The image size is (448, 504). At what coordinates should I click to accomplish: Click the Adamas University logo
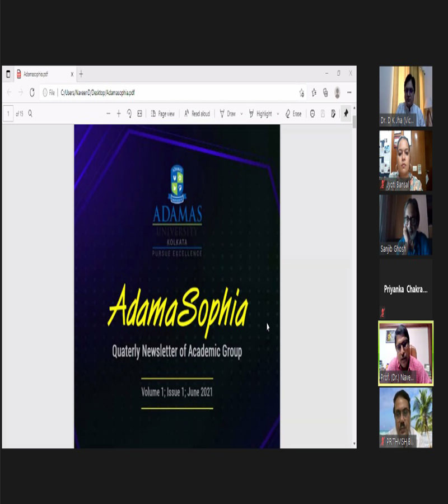point(177,211)
